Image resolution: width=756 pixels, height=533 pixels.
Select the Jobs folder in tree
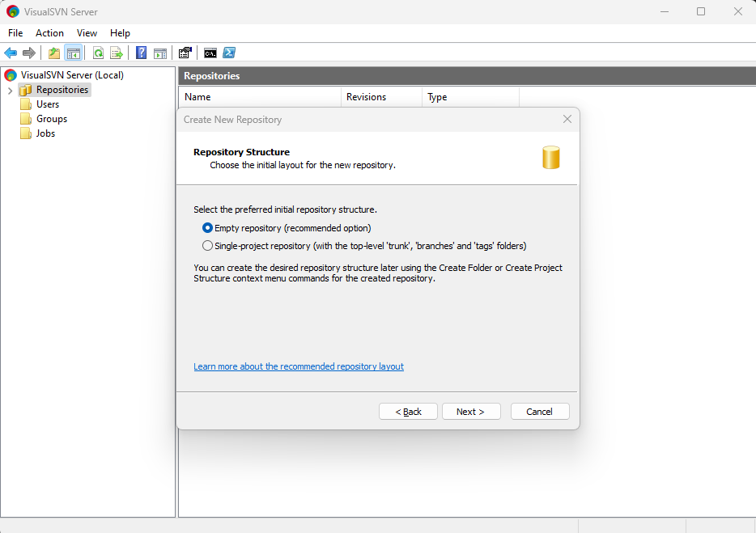[45, 133]
